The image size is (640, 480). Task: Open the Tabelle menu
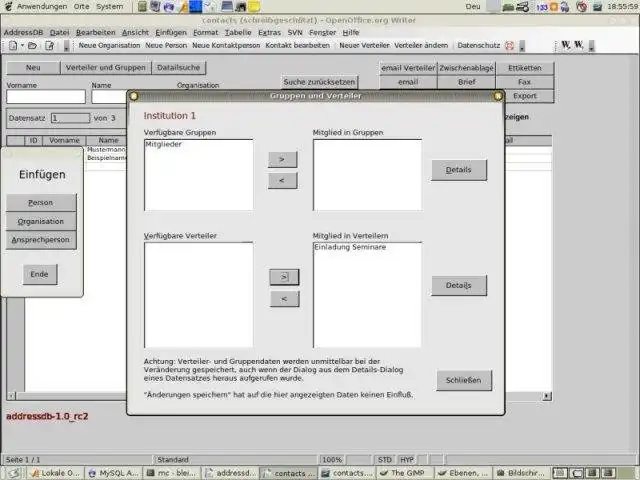[238, 32]
